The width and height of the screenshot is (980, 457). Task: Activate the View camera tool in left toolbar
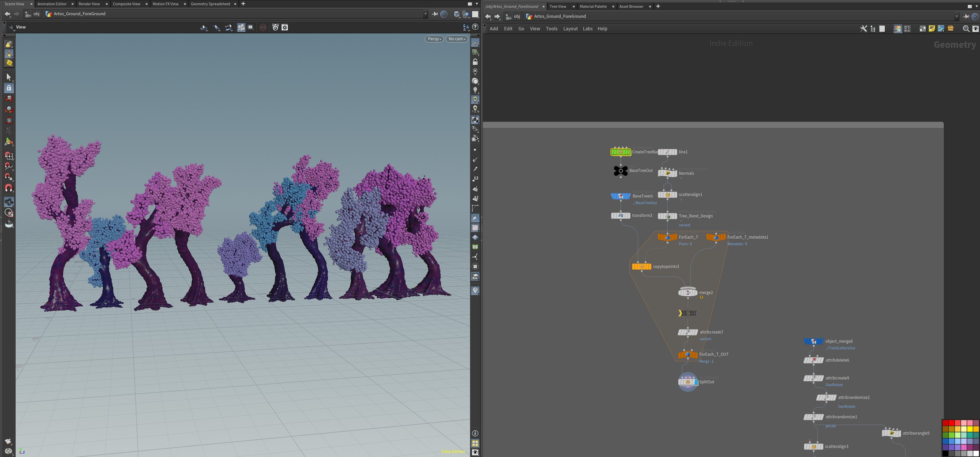(x=9, y=202)
